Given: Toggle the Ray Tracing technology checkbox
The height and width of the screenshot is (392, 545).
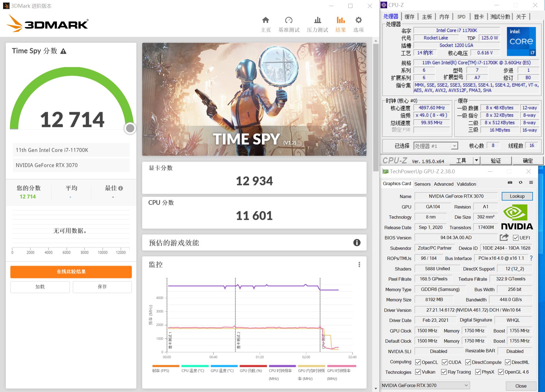Looking at the screenshot, I should (x=444, y=372).
